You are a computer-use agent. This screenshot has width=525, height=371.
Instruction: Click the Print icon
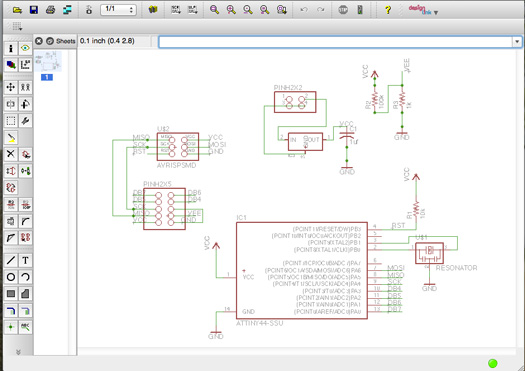click(51, 10)
